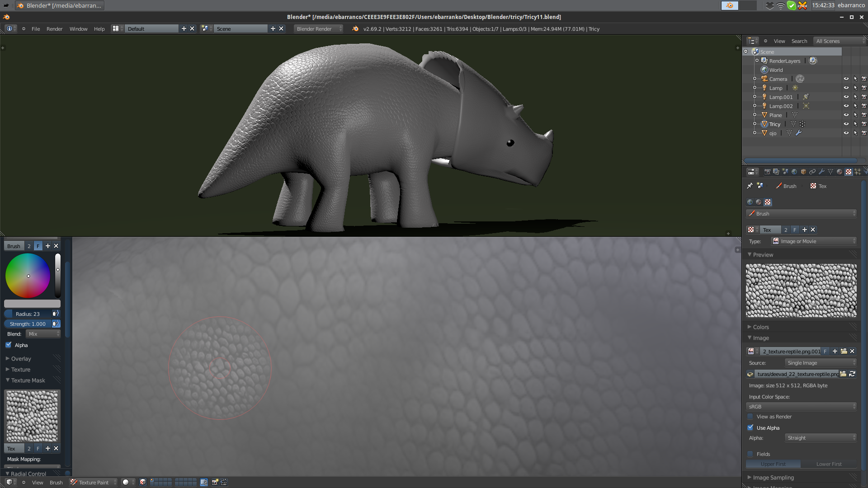868x488 pixels.
Task: Hide the Tricy object in outliner
Action: [846, 124]
